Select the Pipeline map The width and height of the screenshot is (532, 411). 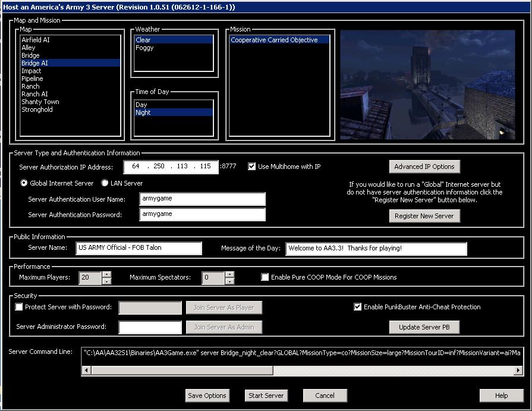70,79
